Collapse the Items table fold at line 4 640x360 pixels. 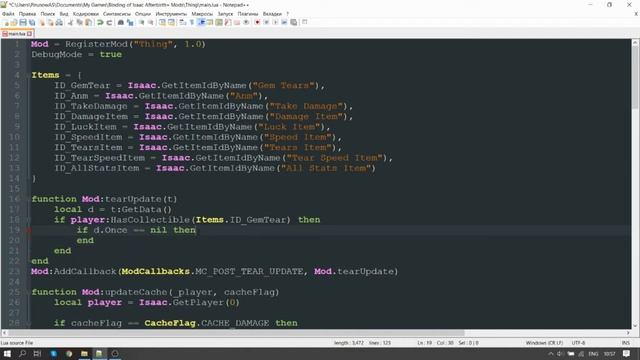pyautogui.click(x=28, y=75)
